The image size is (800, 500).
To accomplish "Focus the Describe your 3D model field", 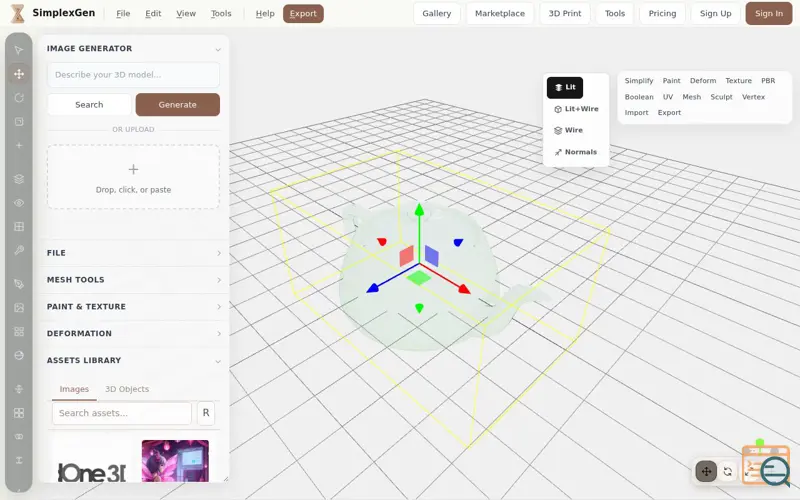I will click(x=134, y=75).
